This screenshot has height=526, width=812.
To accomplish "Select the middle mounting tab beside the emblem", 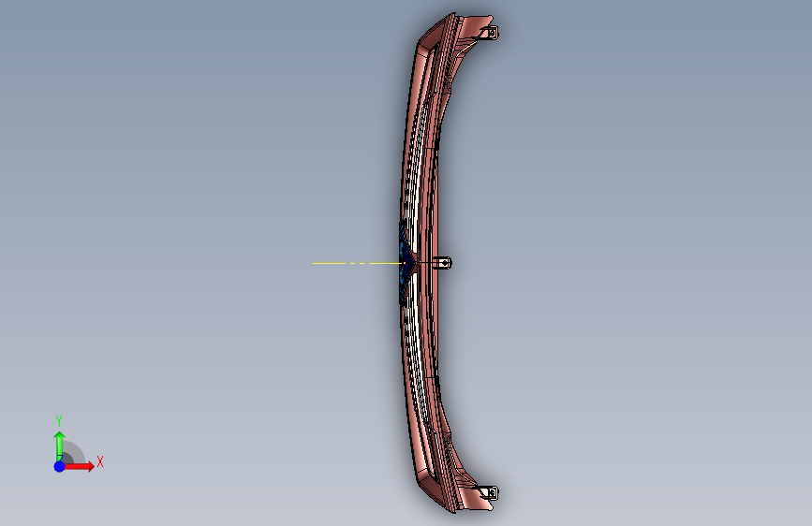I will click(443, 263).
